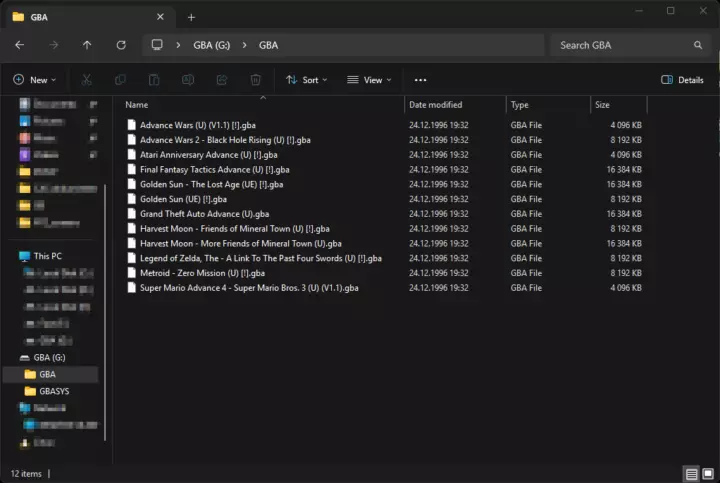Viewport: 720px width, 483px height.
Task: Click file icon of Metroid - Zero Mission
Action: click(x=132, y=273)
